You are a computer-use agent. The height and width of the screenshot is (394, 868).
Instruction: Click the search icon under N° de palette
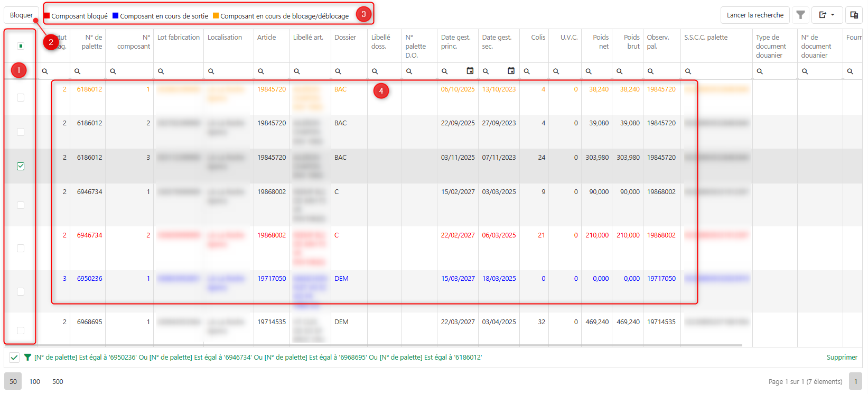point(78,71)
